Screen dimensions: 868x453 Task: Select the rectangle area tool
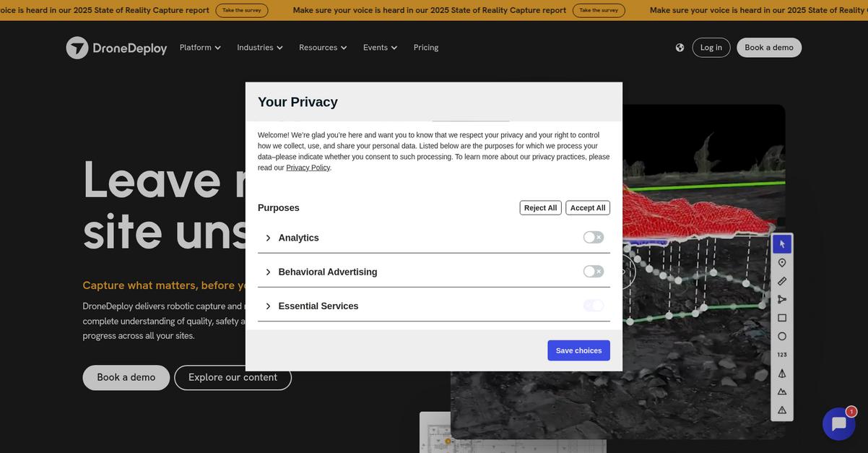pyautogui.click(x=782, y=318)
